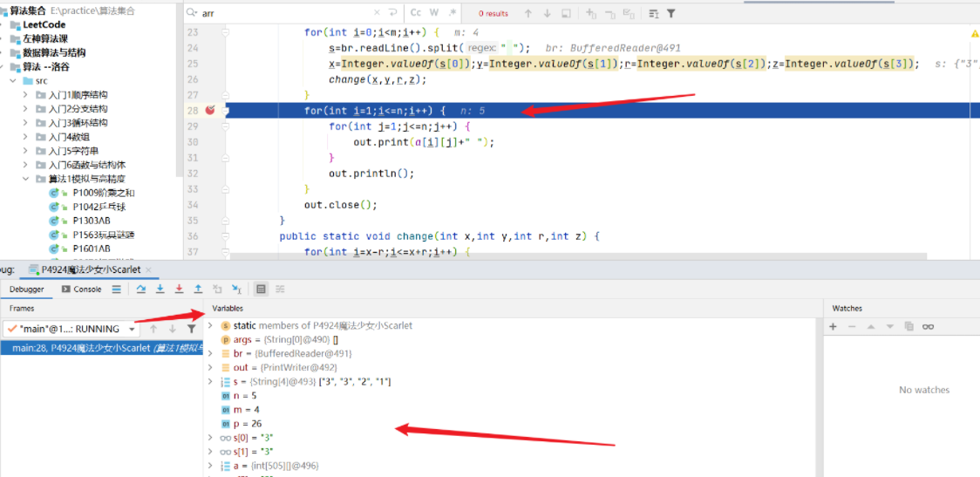980x477 pixels.
Task: Click the Trace Current Stream Chain icon
Action: point(280,289)
